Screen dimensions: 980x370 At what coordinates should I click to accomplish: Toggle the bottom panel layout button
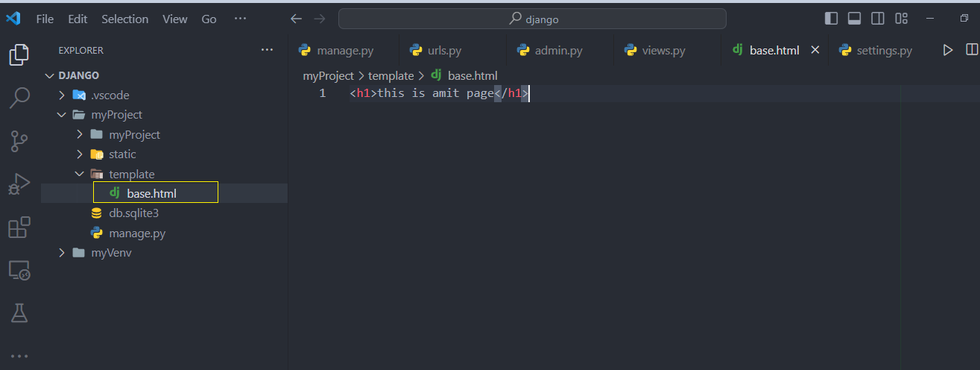855,19
